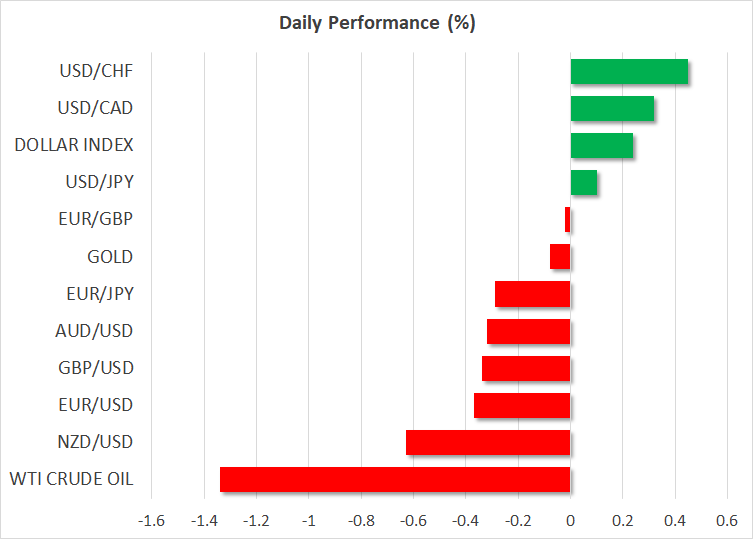Select the EUR/USD red bar

click(522, 405)
